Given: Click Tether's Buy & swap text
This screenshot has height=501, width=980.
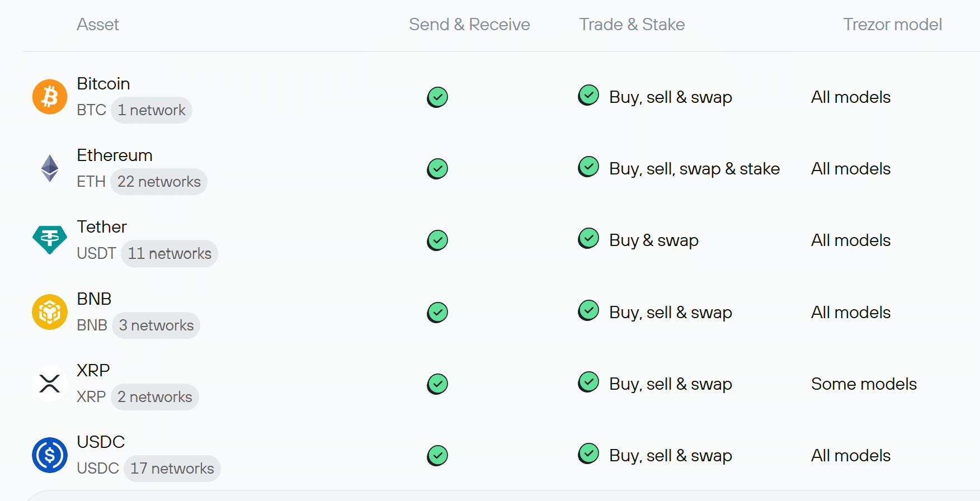Looking at the screenshot, I should tap(653, 240).
